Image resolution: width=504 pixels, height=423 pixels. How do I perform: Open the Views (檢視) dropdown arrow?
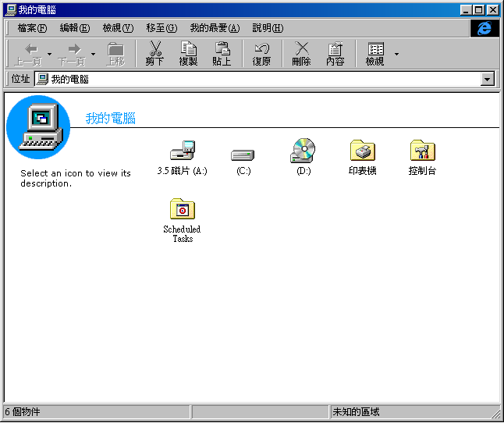(x=396, y=54)
